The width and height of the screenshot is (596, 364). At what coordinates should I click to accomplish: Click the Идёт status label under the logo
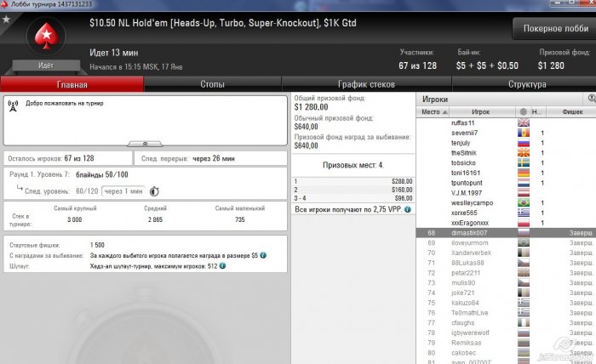point(46,65)
